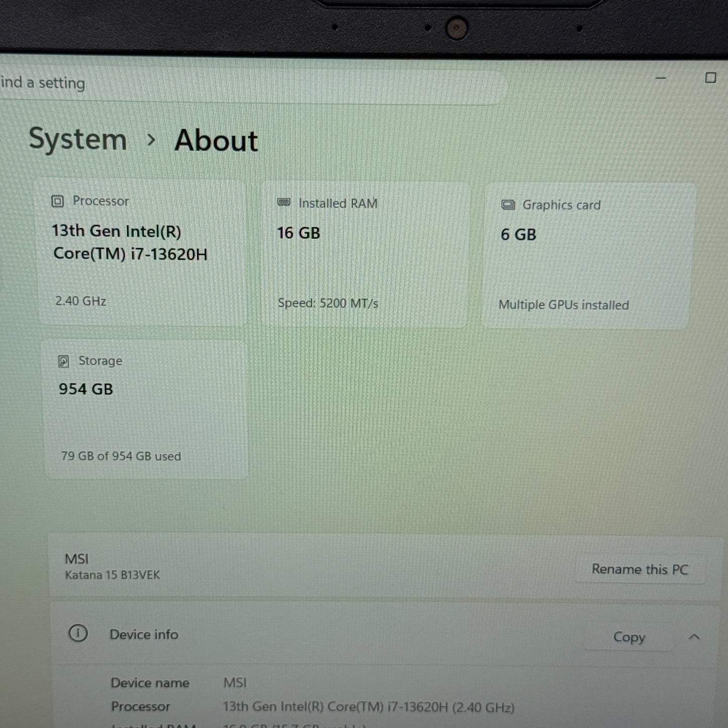Click the Storage drive icon

click(63, 361)
